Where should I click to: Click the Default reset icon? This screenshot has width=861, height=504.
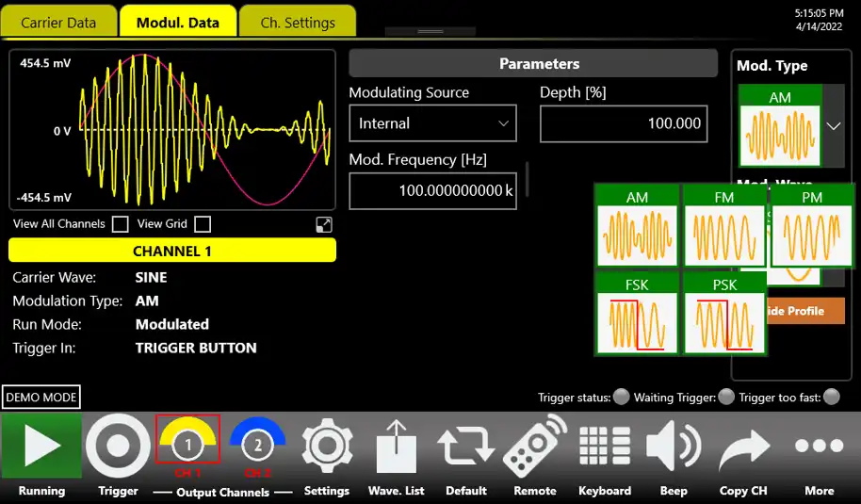(x=465, y=446)
